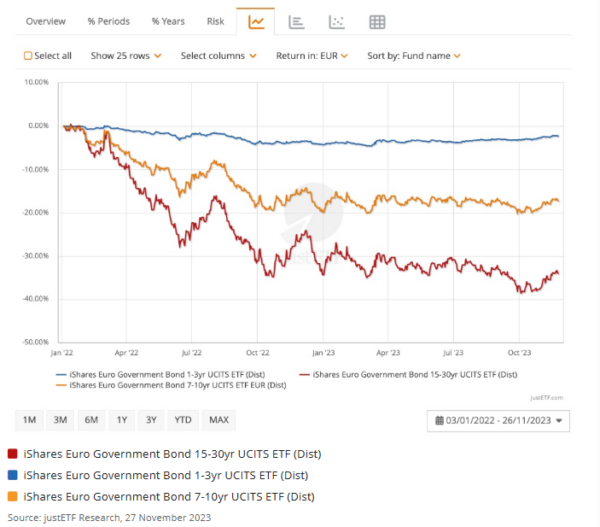This screenshot has height=527, width=600.
Task: Set chart range to 3M
Action: [x=60, y=420]
